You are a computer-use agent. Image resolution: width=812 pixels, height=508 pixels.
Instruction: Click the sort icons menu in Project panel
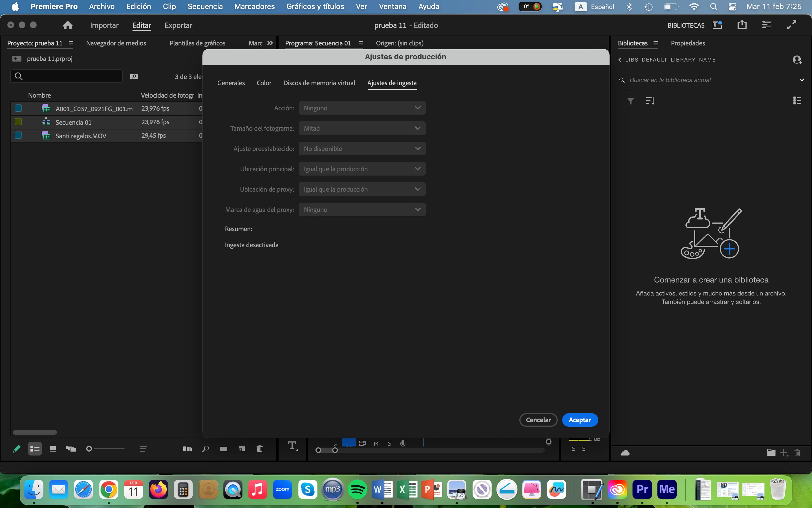143,448
